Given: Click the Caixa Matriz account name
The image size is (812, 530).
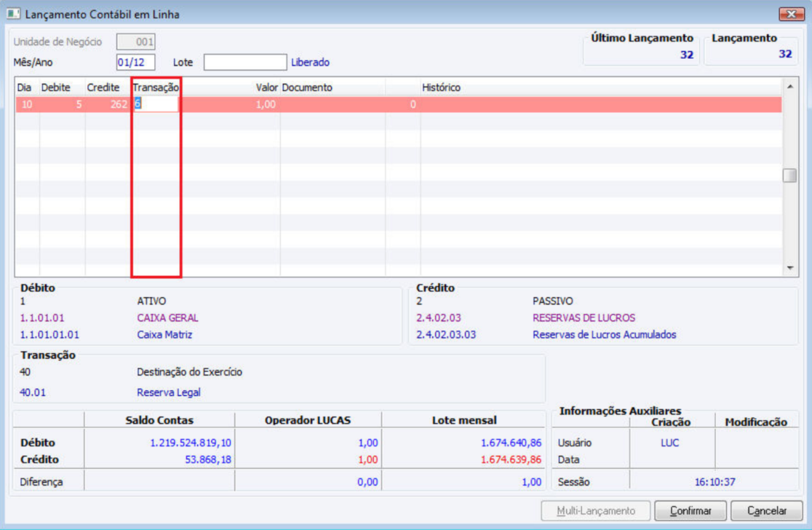Looking at the screenshot, I should pos(164,335).
